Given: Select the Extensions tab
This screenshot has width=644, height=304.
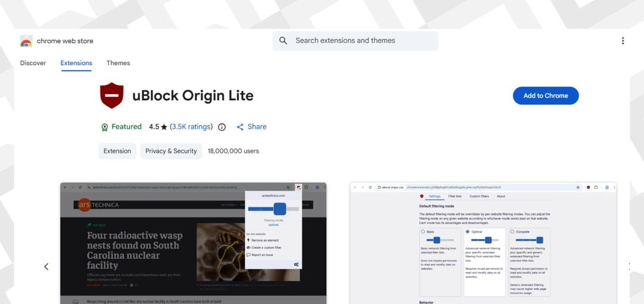Looking at the screenshot, I should click(76, 63).
